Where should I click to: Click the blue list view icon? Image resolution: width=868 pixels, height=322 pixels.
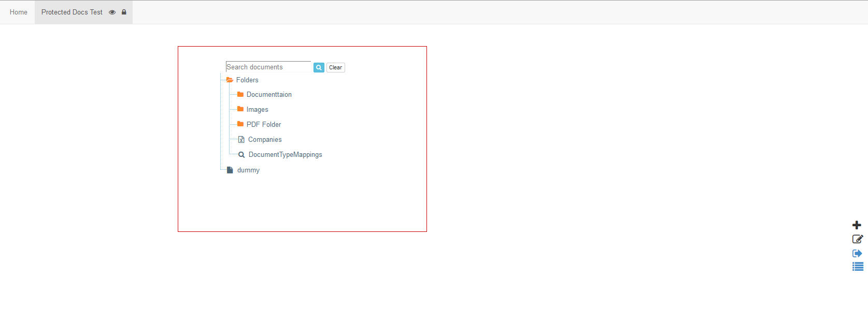(858, 267)
